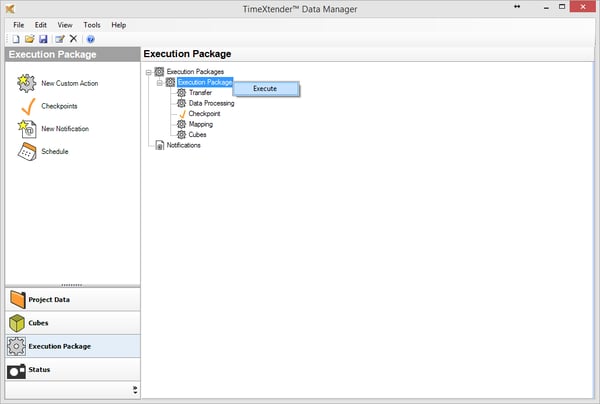Click the Status camera icon
Viewport: 600px width, 404px height.
pos(16,371)
